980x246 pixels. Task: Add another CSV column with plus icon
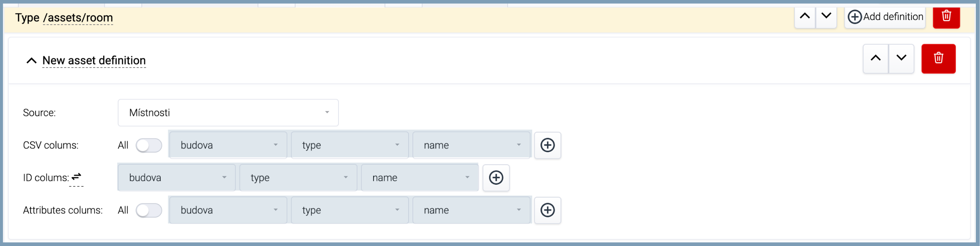(548, 145)
